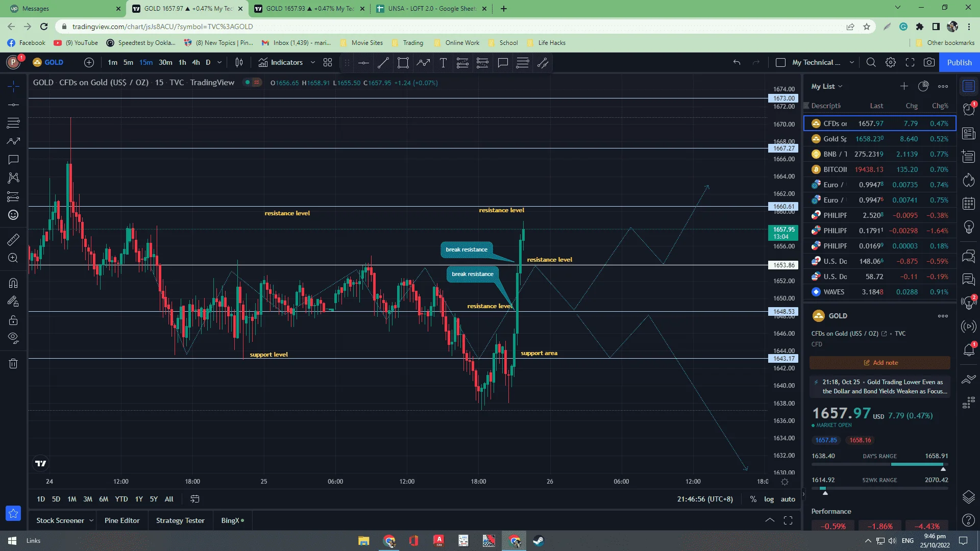Open the select layout grid icon
This screenshot has height=551, width=980.
click(328, 62)
